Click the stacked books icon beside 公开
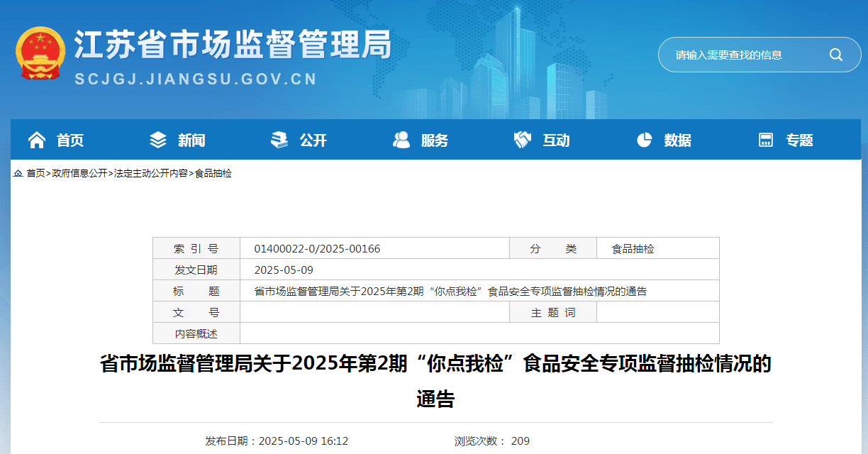This screenshot has width=868, height=454. coord(279,140)
